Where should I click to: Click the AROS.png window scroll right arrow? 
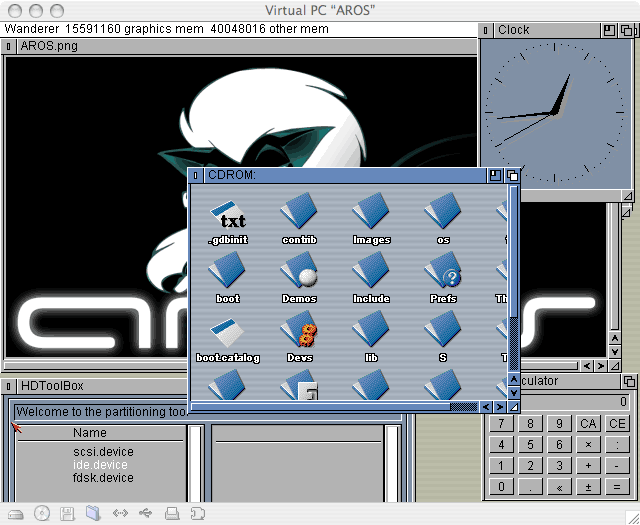pyautogui.click(x=601, y=365)
